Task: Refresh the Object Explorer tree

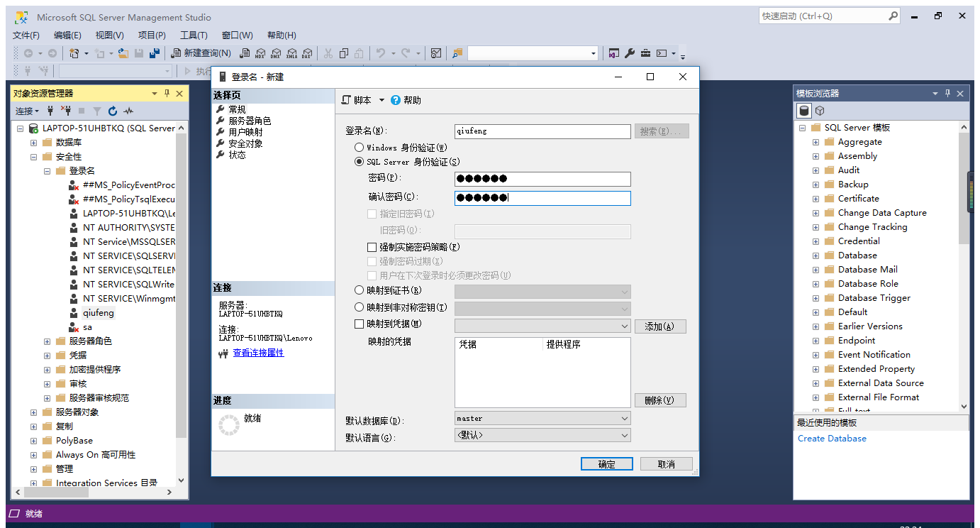Action: (112, 111)
